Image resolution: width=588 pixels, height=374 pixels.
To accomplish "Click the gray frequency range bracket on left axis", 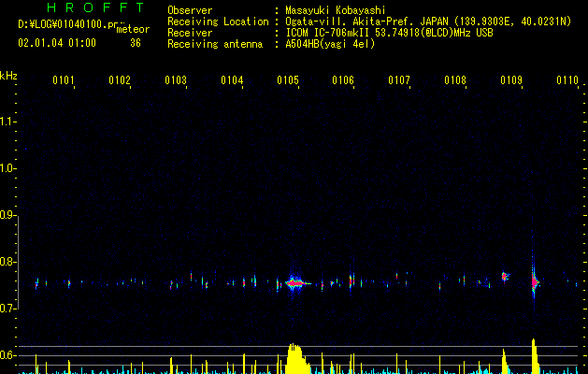I will pos(18,262).
